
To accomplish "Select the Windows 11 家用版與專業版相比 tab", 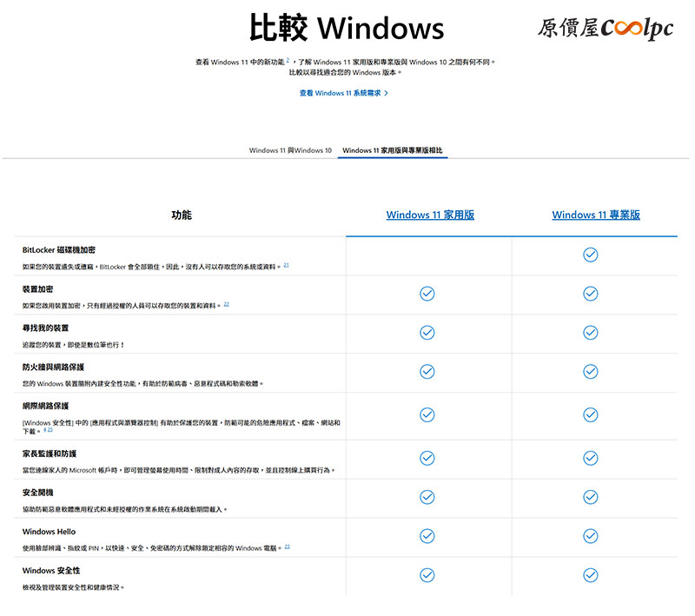I will [393, 150].
